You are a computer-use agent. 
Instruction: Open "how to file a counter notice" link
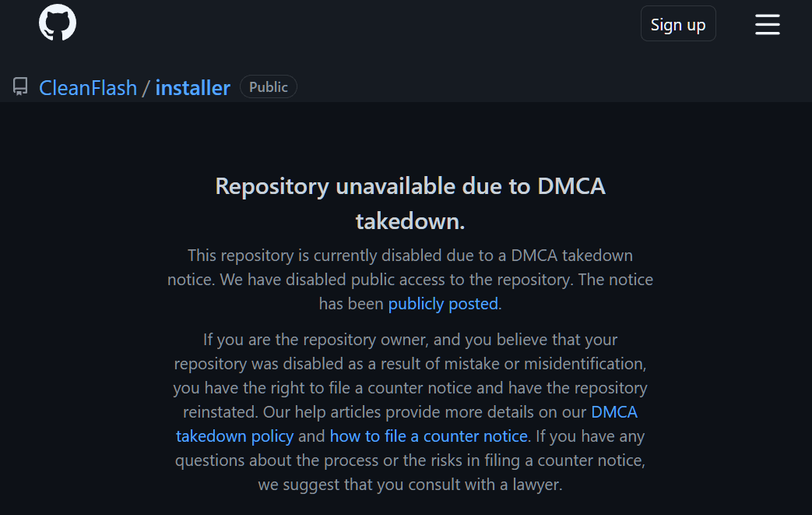[429, 436]
